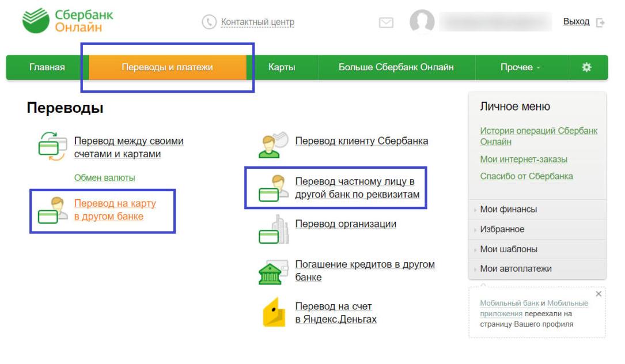Open Мои интернет-заказы link
This screenshot has height=364, width=625.
524,159
